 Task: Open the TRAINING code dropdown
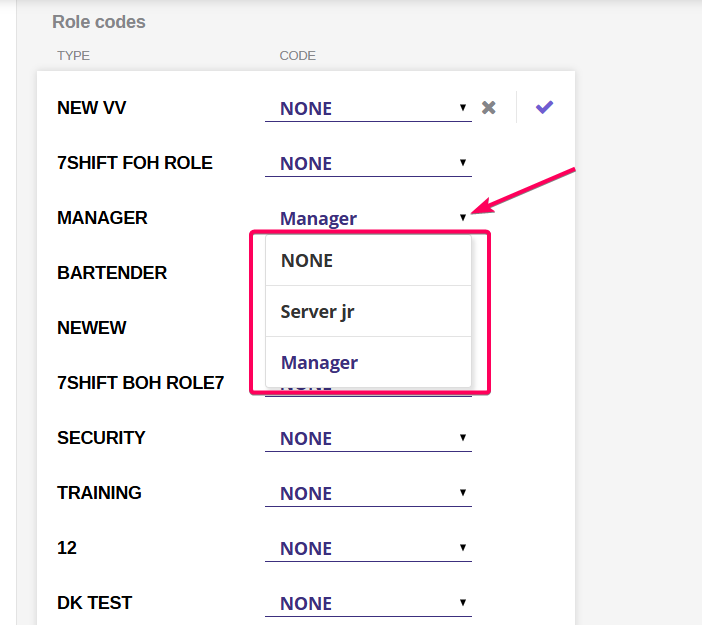[x=367, y=493]
